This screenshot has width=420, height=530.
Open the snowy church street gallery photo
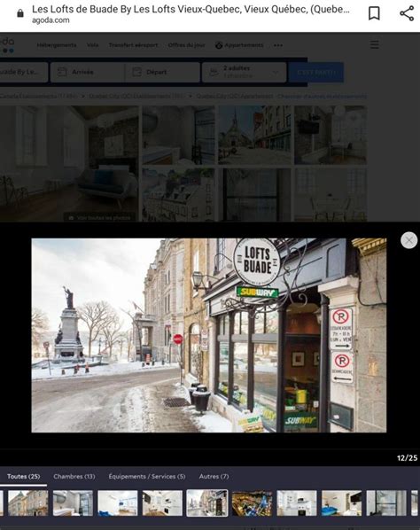point(254,136)
